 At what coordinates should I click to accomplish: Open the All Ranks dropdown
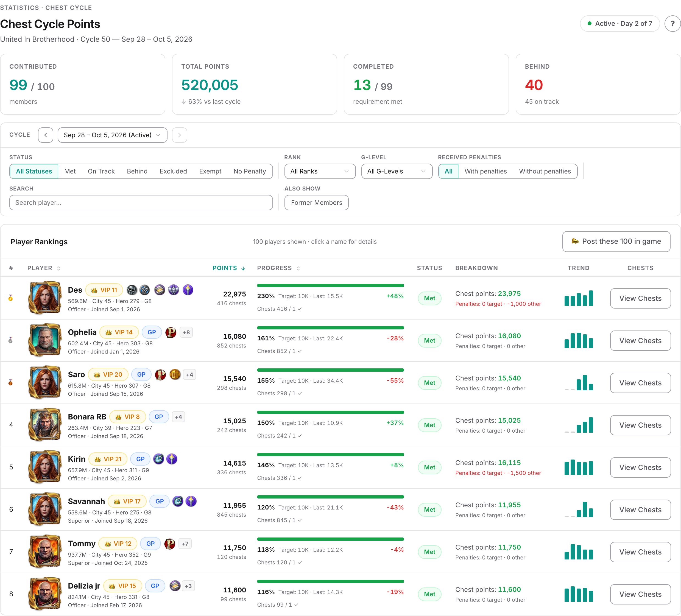click(x=320, y=171)
